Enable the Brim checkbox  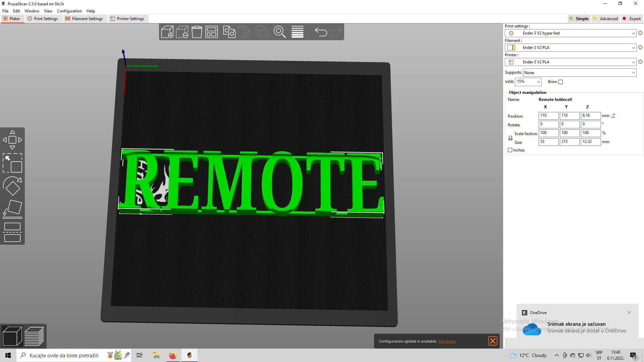(561, 82)
